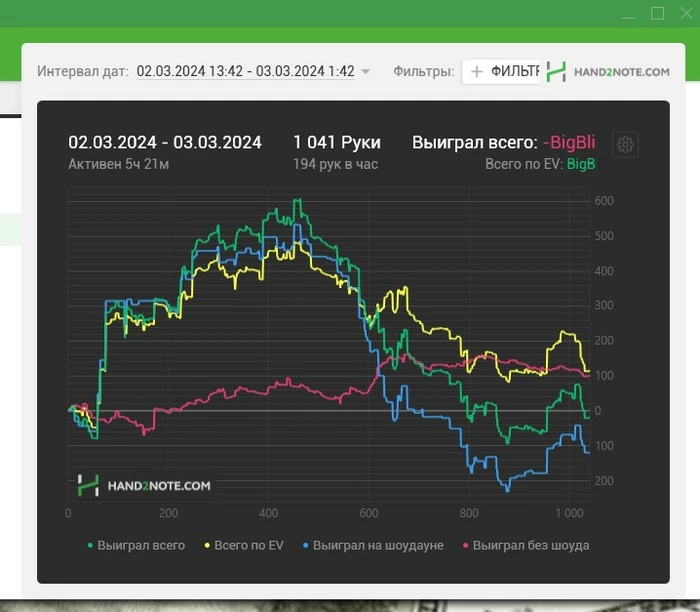Click the 600 value on the Y axis
700x612 pixels.
(604, 201)
